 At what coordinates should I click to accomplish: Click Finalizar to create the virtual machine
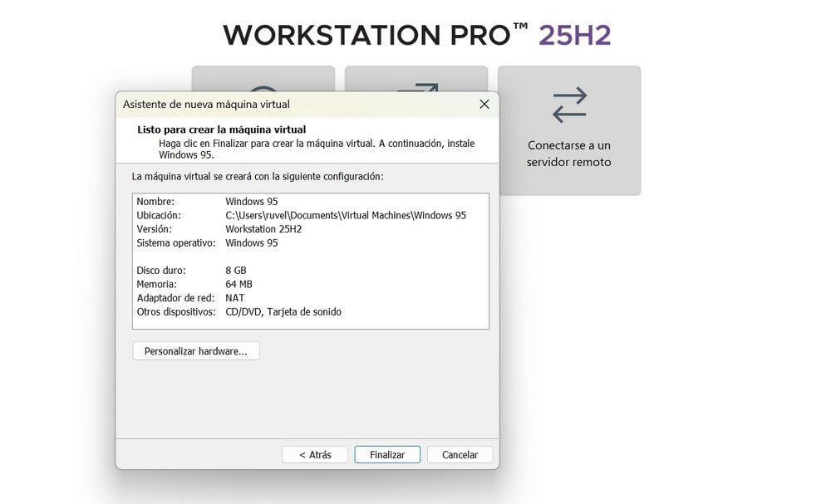click(x=387, y=454)
